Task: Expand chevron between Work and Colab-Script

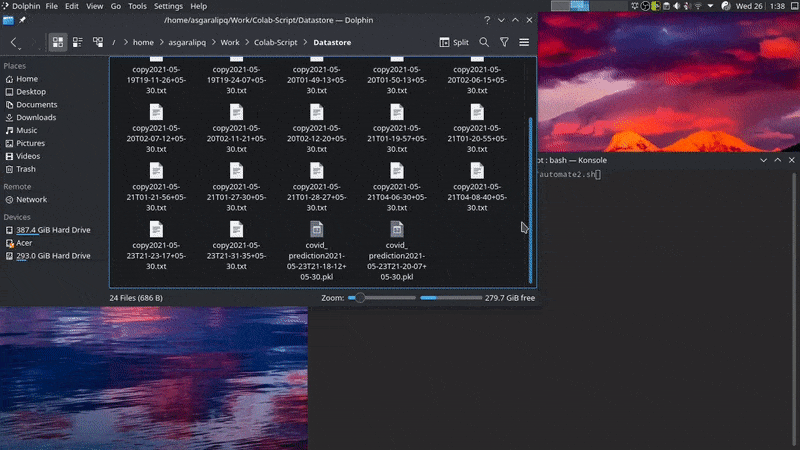Action: (x=247, y=42)
